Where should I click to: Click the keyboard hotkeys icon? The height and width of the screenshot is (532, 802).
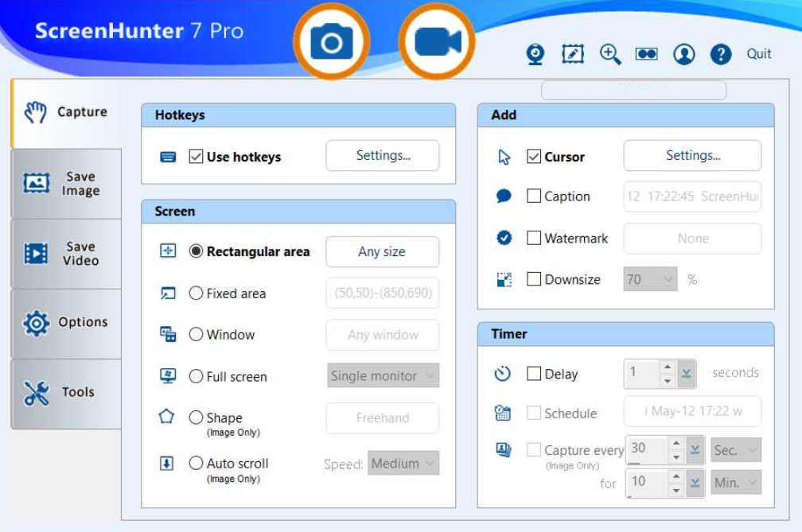[168, 157]
